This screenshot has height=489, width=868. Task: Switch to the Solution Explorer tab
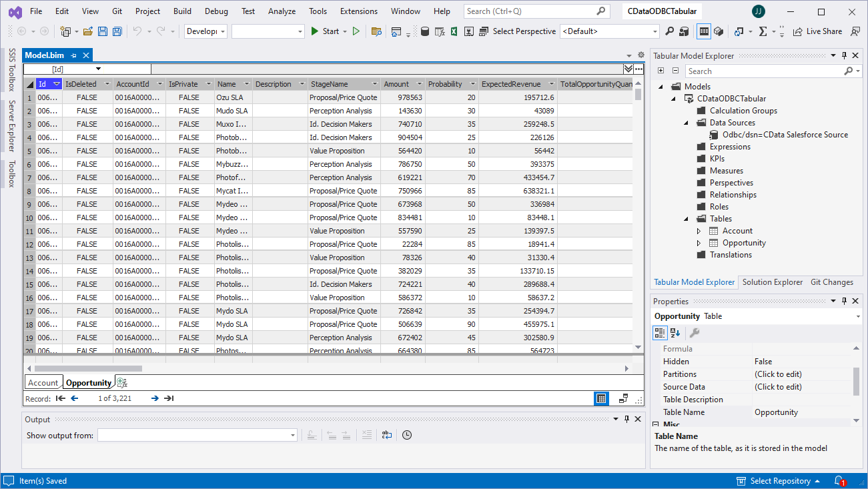pos(773,282)
